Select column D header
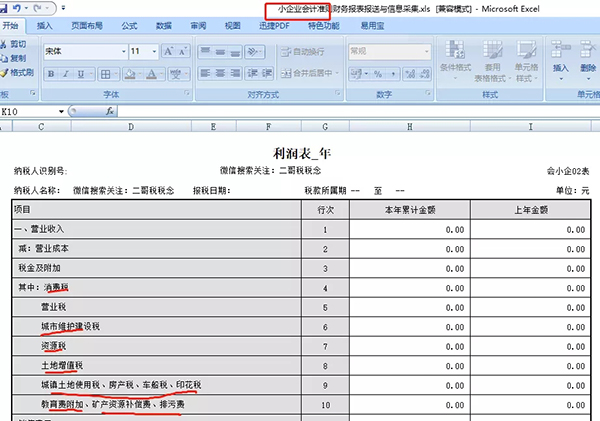 [131, 127]
